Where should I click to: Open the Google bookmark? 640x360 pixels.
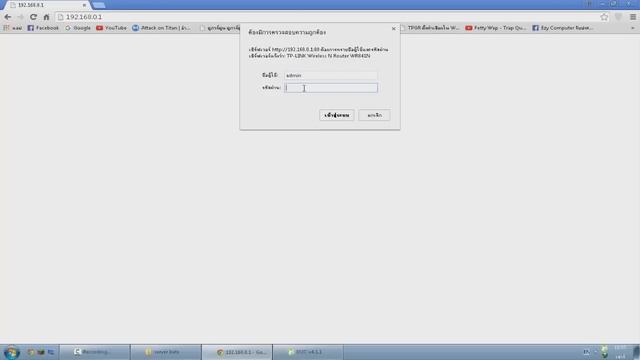tap(78, 28)
